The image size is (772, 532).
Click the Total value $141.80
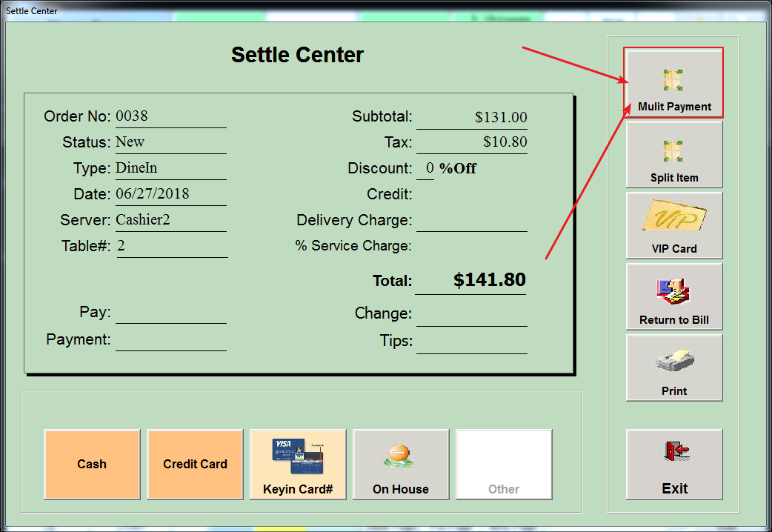[x=490, y=279]
